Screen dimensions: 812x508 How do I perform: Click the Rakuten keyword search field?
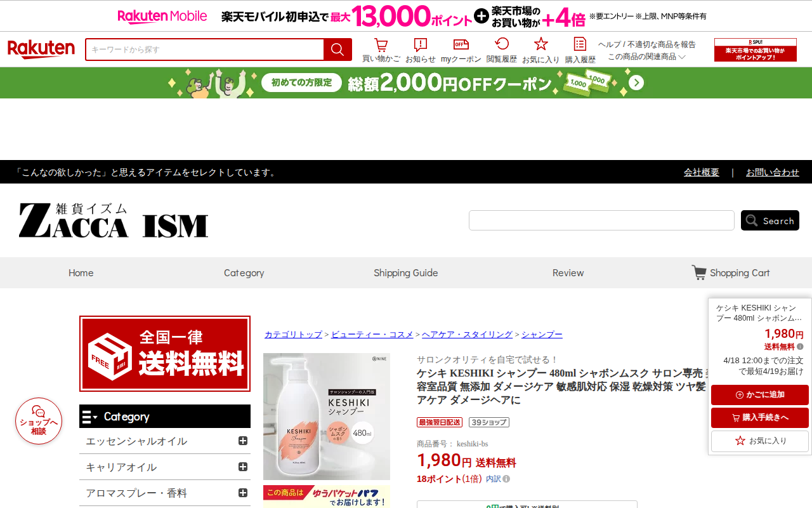pyautogui.click(x=205, y=50)
